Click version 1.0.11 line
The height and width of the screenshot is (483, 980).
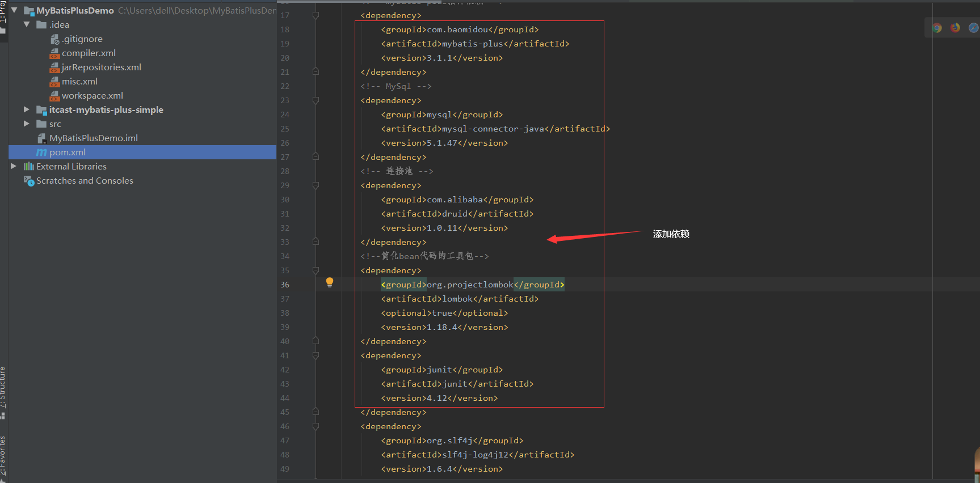coord(444,228)
